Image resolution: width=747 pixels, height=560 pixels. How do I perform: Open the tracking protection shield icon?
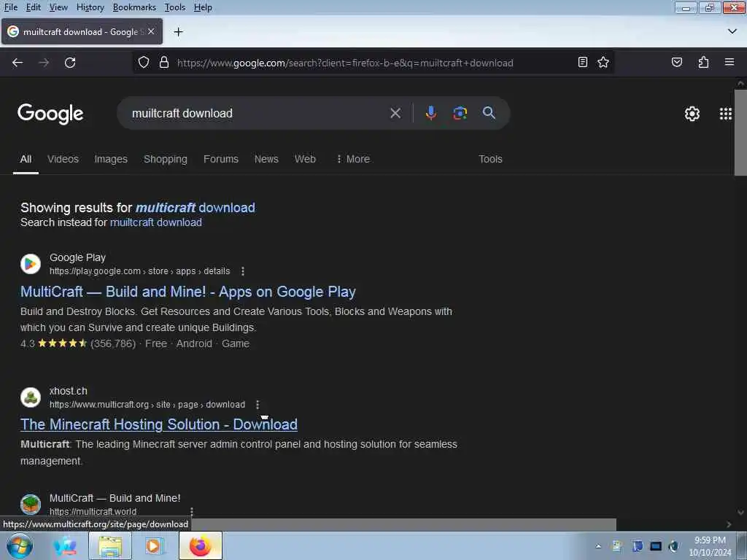(x=144, y=63)
